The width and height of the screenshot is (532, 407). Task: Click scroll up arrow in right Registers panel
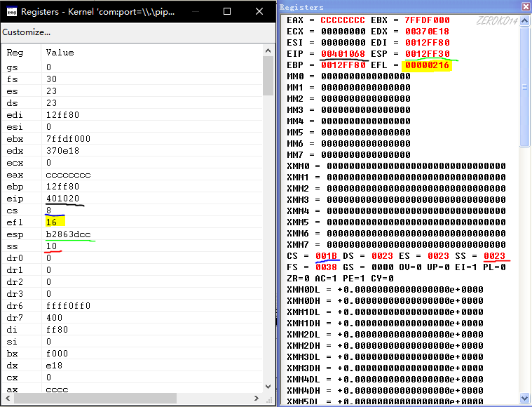point(524,21)
